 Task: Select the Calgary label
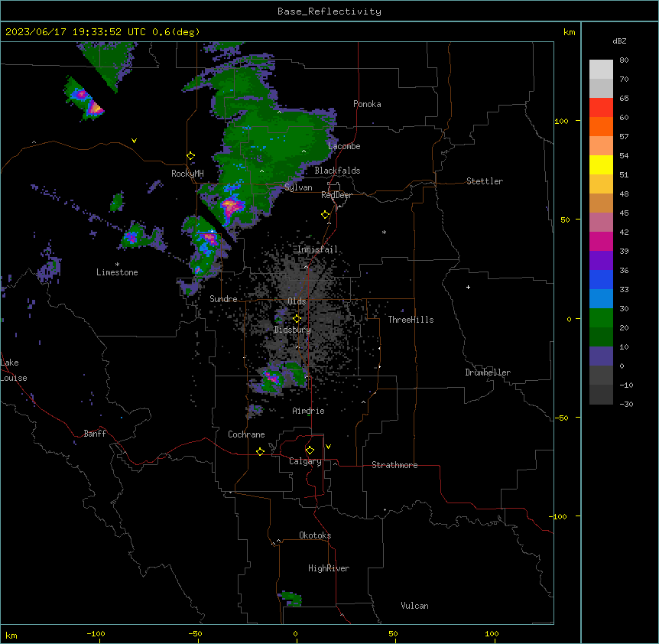click(305, 461)
